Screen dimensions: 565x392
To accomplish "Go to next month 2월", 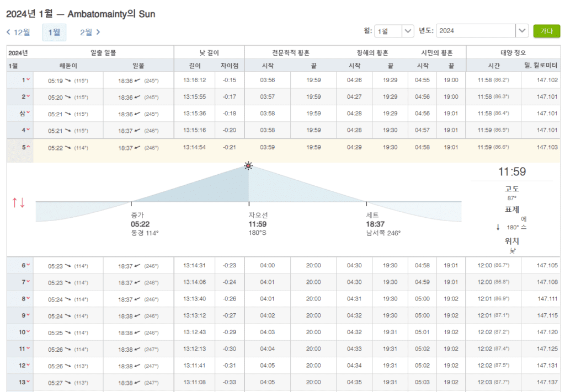I will coord(90,32).
